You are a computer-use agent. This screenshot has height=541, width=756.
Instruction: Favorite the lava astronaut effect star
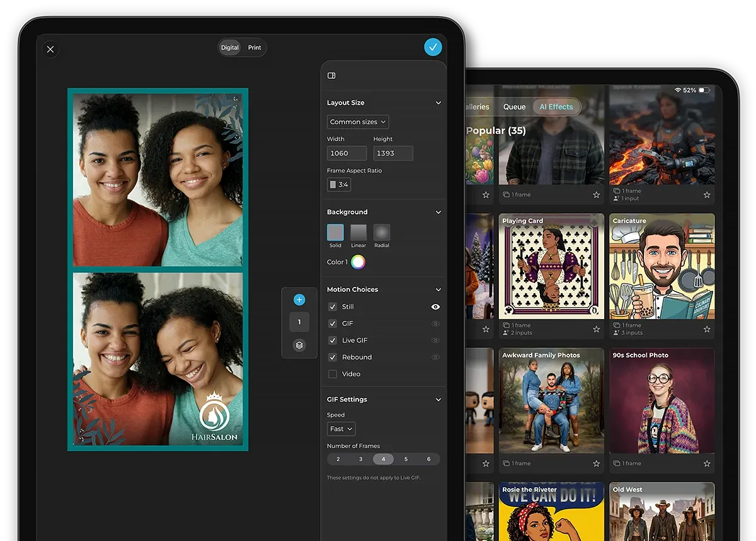tap(707, 195)
